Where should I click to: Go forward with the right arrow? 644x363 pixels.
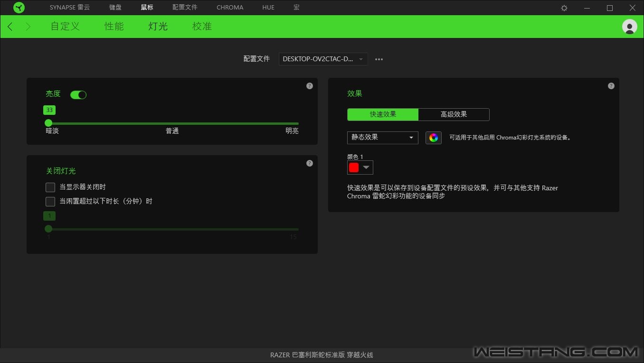(x=28, y=27)
